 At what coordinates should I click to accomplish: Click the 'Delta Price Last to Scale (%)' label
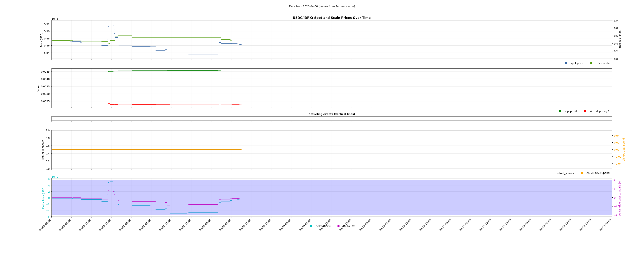pyautogui.click(x=620, y=198)
